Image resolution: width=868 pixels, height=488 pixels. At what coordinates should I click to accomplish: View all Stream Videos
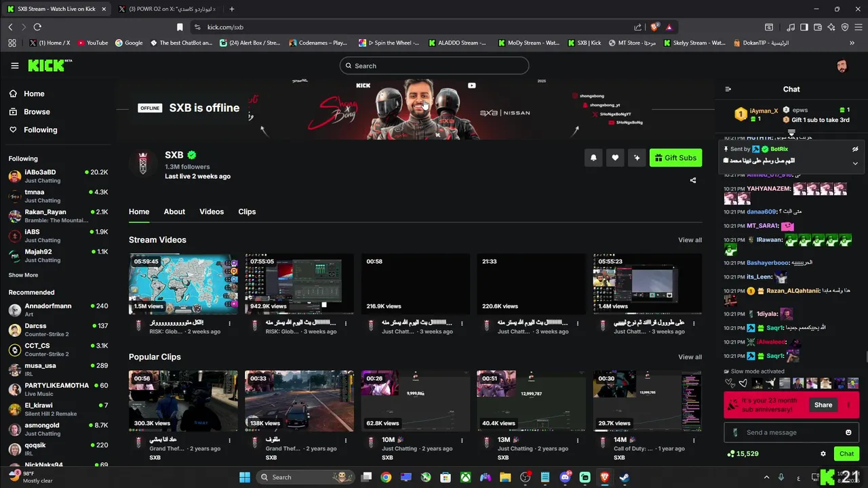tap(690, 240)
